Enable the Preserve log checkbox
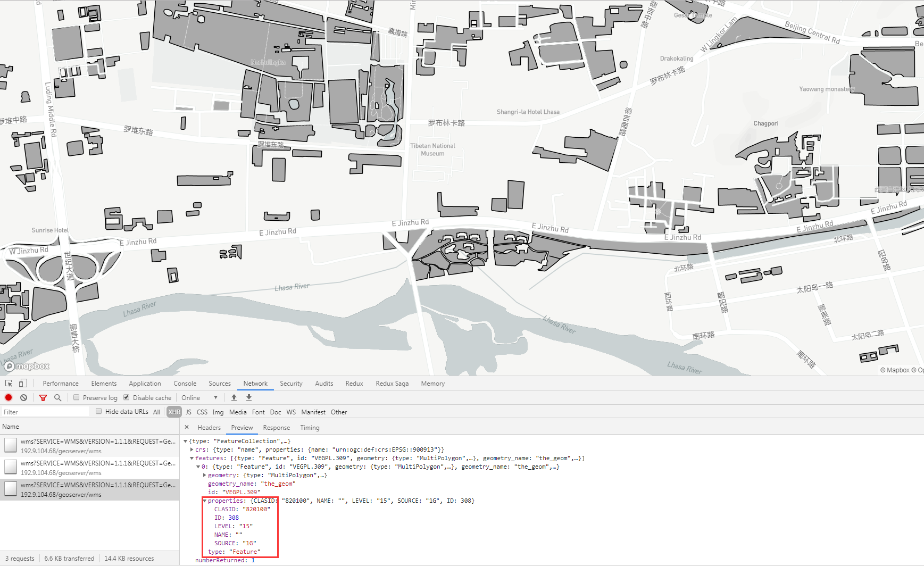924x566 pixels. coord(77,397)
